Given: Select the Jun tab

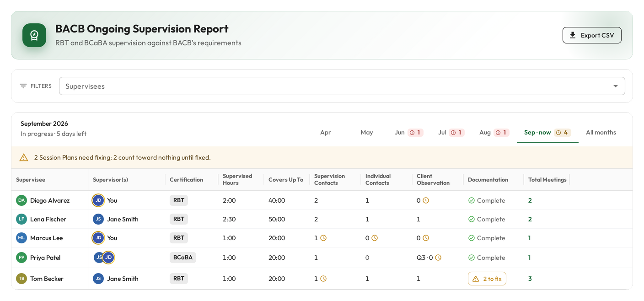Looking at the screenshot, I should tap(409, 132).
